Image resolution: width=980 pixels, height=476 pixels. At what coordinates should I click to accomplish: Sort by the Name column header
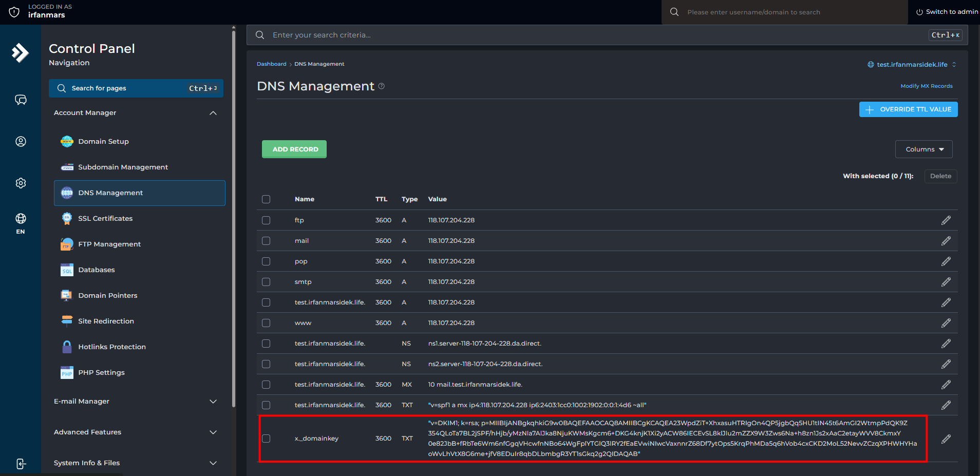[305, 199]
